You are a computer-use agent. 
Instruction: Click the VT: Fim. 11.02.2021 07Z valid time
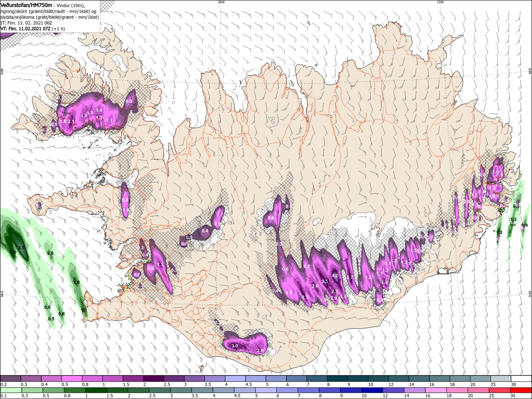point(32,29)
